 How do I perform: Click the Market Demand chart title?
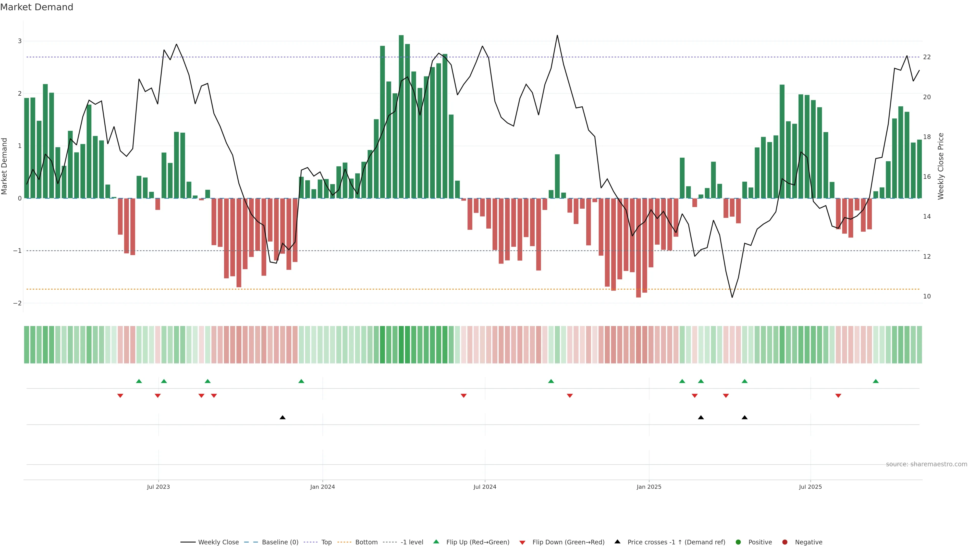(x=36, y=7)
